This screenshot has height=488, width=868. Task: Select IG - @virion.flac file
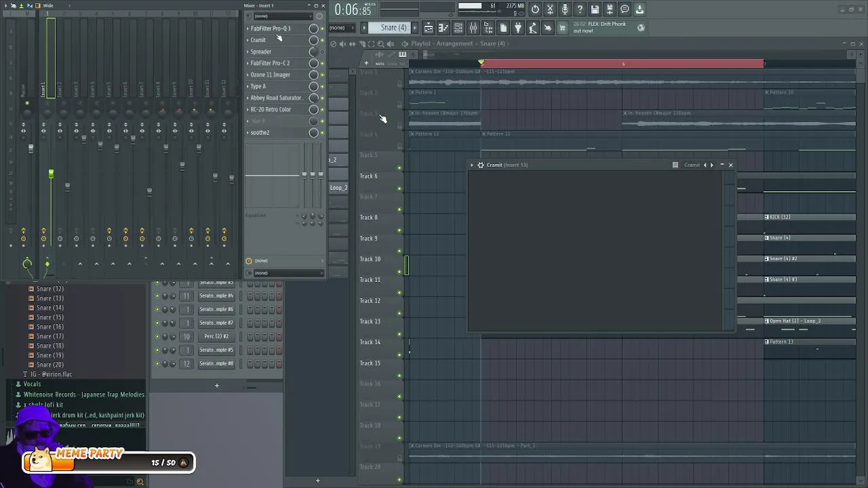tap(51, 374)
